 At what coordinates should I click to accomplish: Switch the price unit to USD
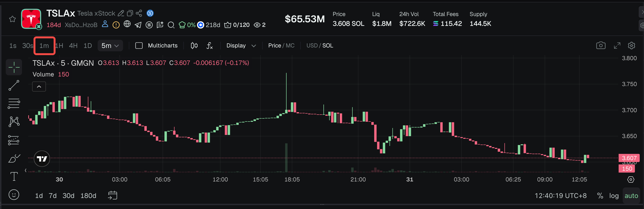(312, 46)
